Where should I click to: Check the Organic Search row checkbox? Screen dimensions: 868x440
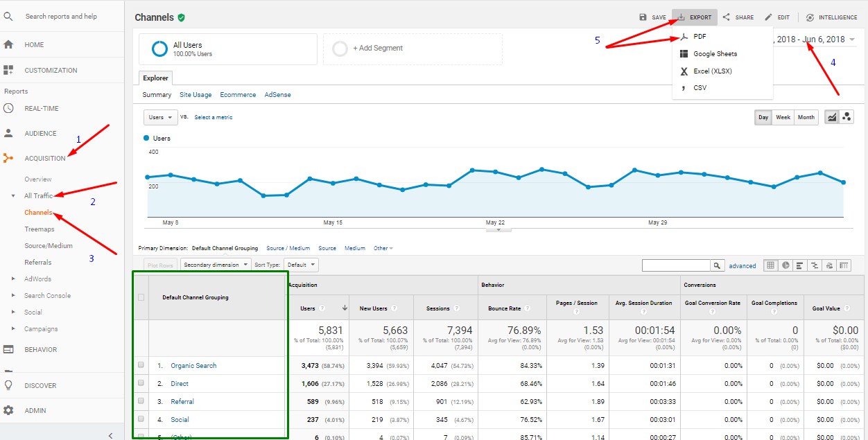141,365
